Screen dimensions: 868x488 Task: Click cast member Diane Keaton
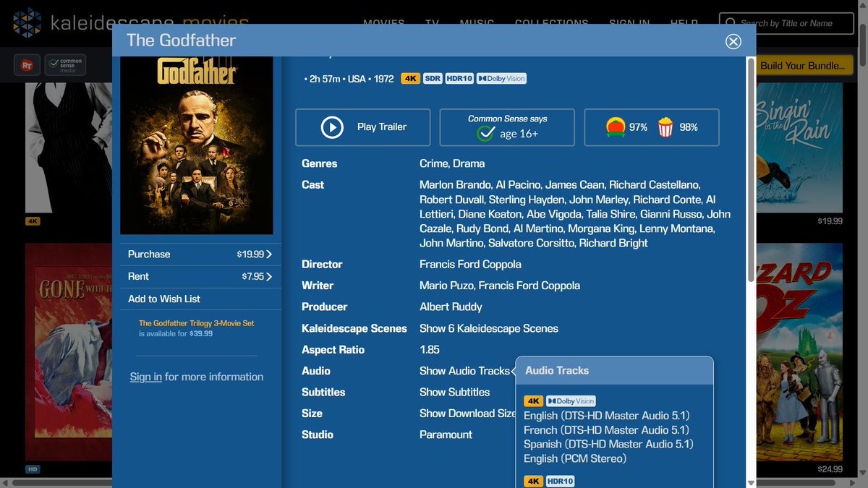click(x=492, y=214)
